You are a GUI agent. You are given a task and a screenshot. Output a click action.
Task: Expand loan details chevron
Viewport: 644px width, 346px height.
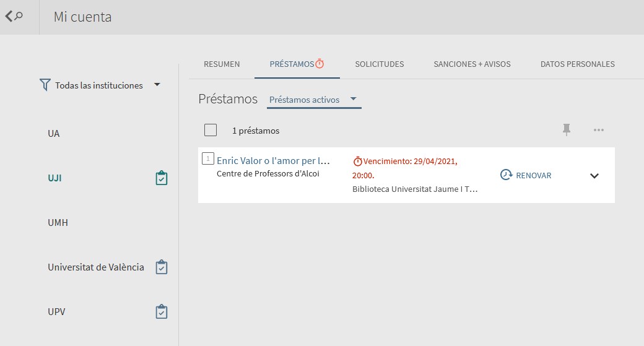[x=594, y=176]
